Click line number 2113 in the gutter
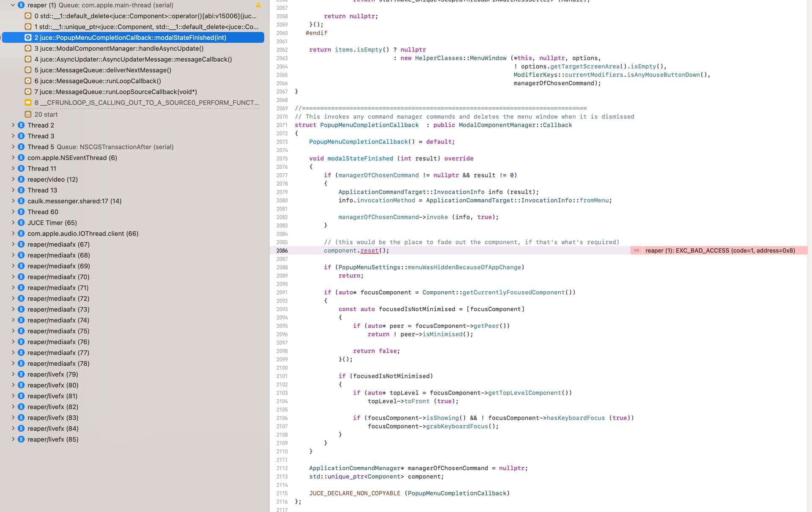 coord(282,476)
